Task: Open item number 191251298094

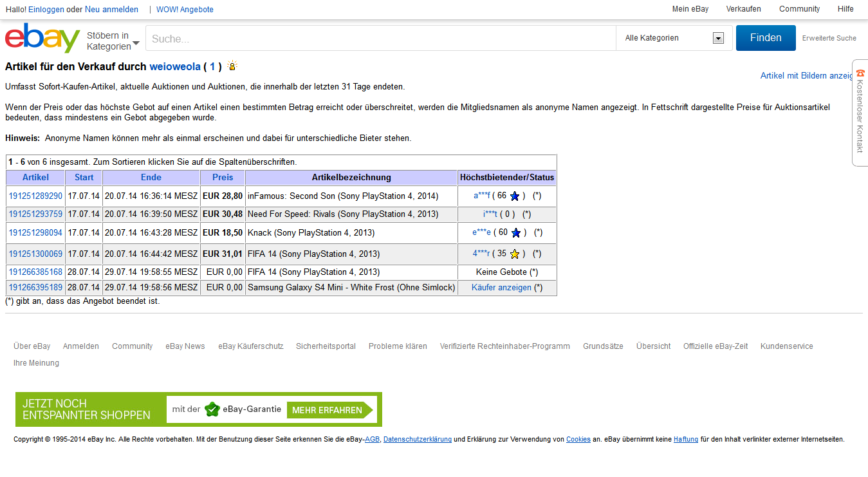Action: [x=35, y=232]
